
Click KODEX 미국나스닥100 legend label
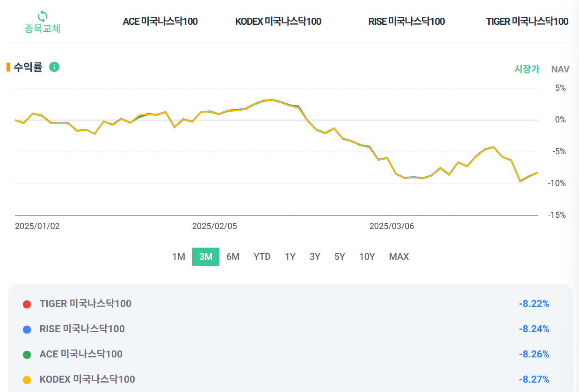click(x=87, y=379)
